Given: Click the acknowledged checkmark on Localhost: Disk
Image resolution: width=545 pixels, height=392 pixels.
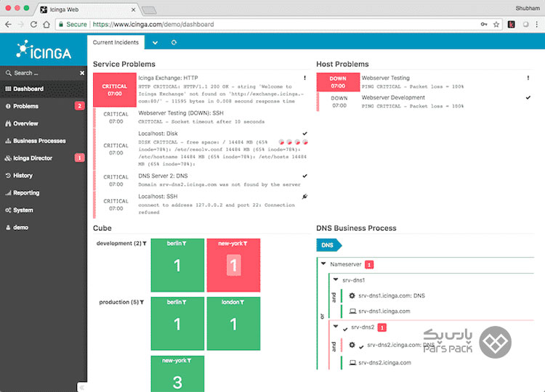Looking at the screenshot, I should coord(304,134).
